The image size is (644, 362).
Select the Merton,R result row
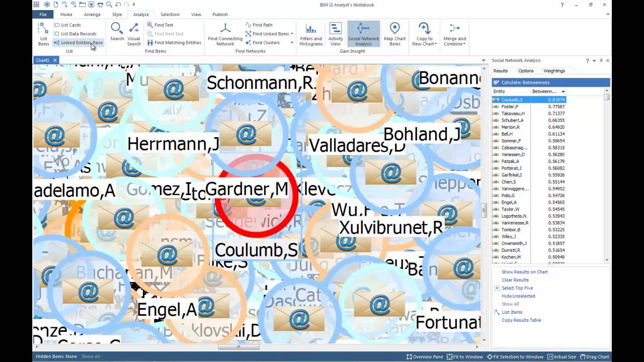point(529,127)
